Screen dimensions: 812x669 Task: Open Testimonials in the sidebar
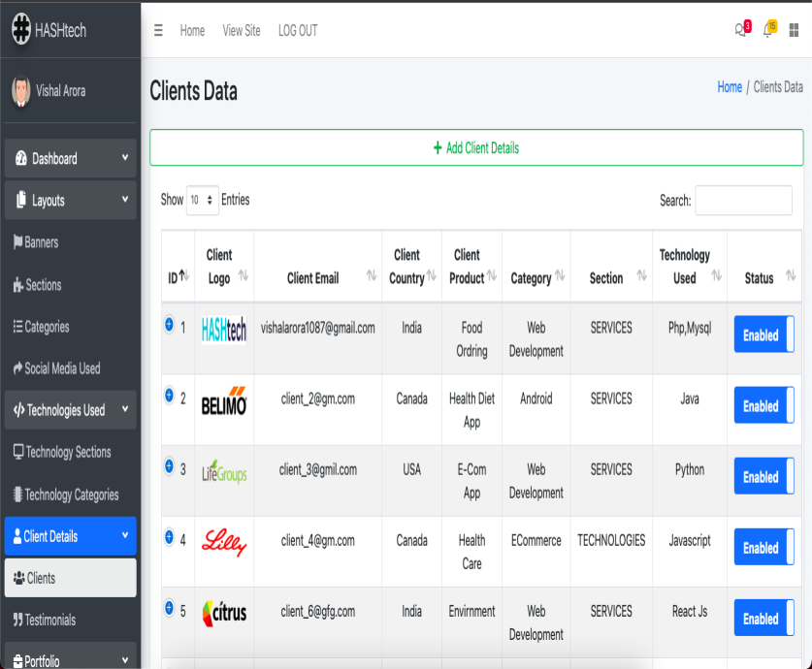click(x=49, y=620)
